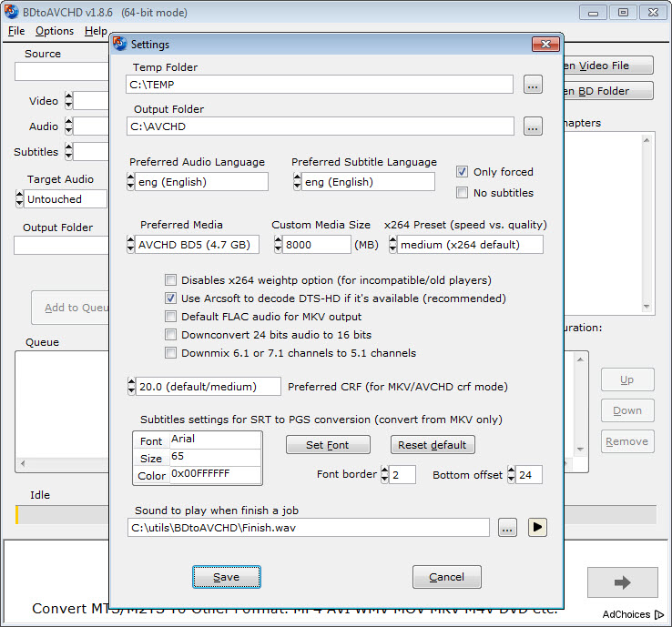Enable Downconvert 24 bits audio to 16 bits
The height and width of the screenshot is (627, 672).
click(x=170, y=335)
